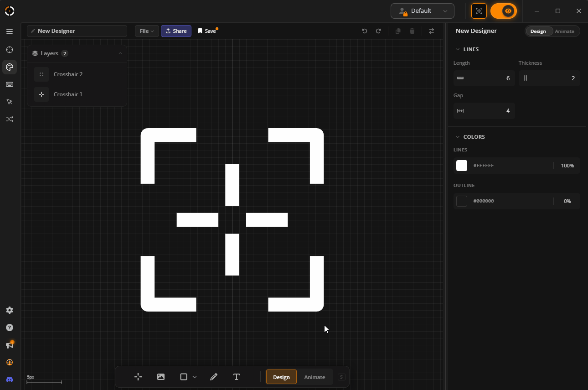Toggle the orange eye overlay switch

504,11
